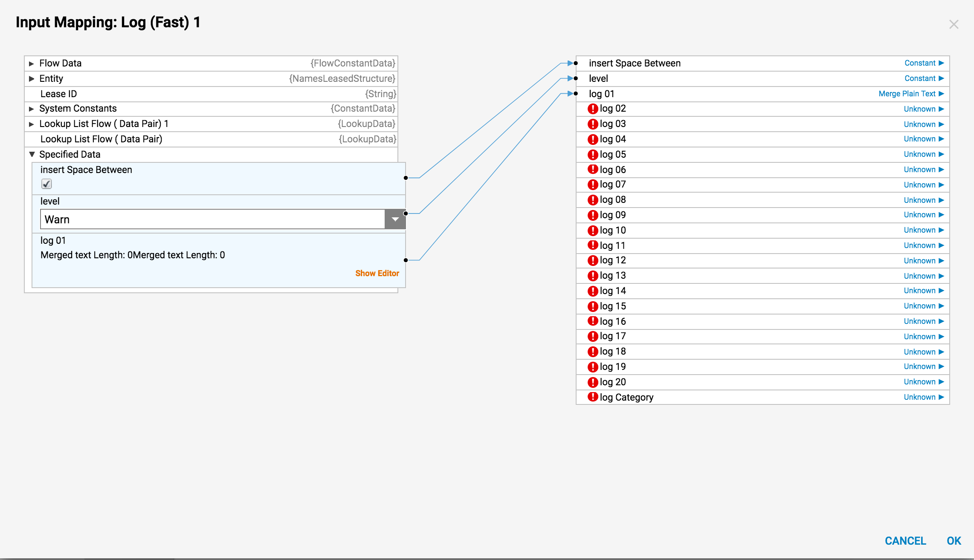The height and width of the screenshot is (560, 974).
Task: Open Unknown mapping type for log Category
Action: [924, 397]
